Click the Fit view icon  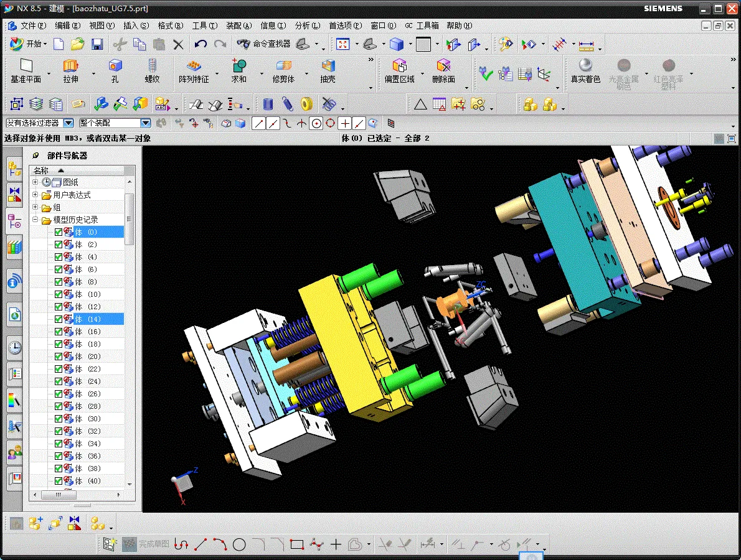342,44
